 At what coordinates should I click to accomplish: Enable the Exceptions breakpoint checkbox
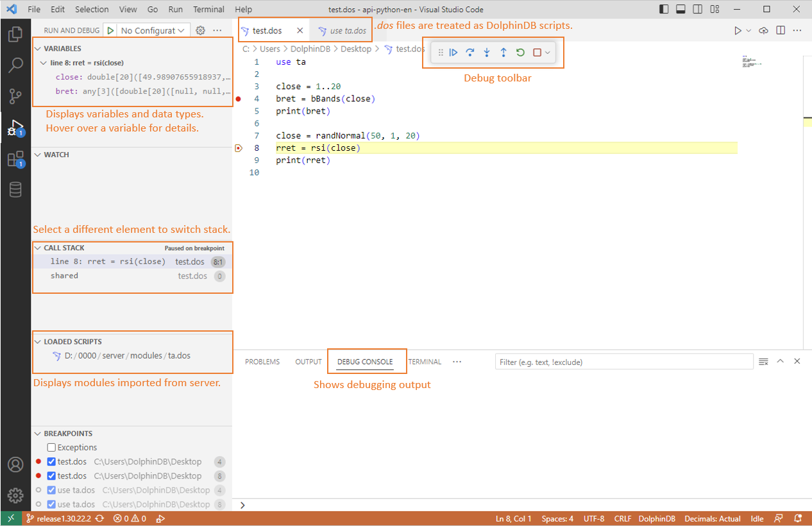(x=51, y=448)
